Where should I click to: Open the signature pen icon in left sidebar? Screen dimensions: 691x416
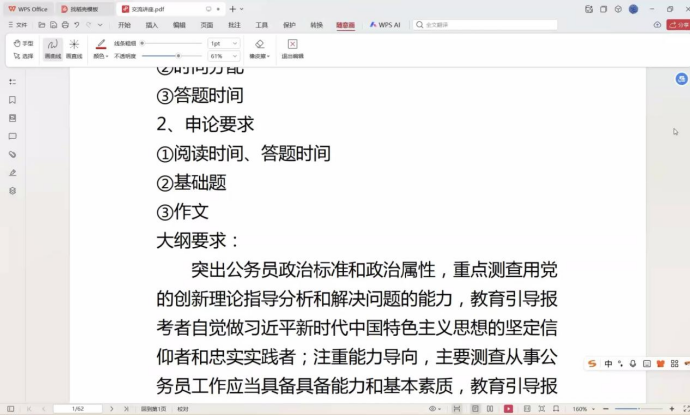click(x=12, y=172)
